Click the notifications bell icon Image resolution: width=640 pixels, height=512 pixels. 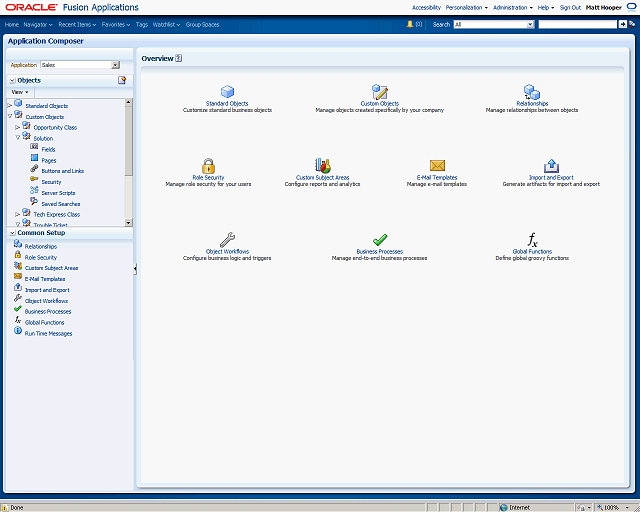[x=410, y=24]
